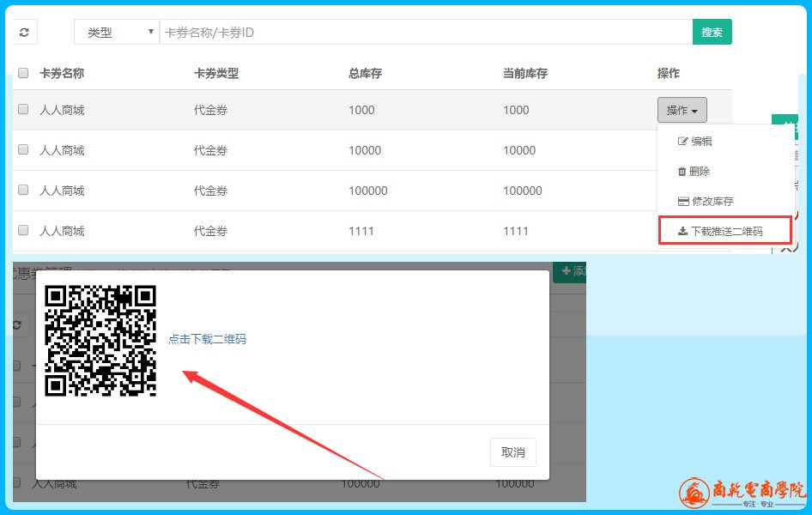812x515 pixels.
Task: Select 修改库存 in the action menu
Action: (x=712, y=202)
